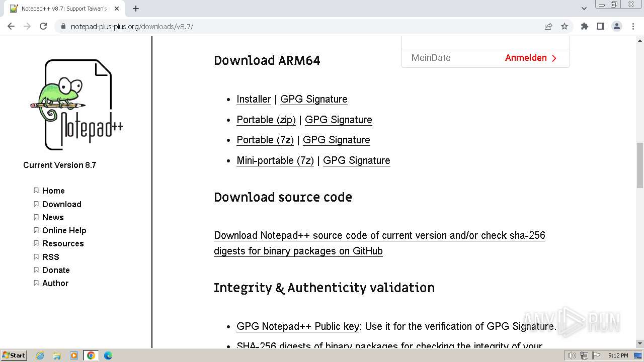The height and width of the screenshot is (362, 644).
Task: Go back with the browser back arrow
Action: (x=11, y=26)
